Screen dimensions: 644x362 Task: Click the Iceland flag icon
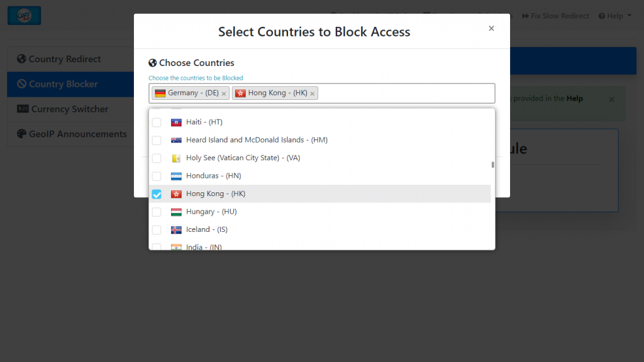[x=176, y=230]
